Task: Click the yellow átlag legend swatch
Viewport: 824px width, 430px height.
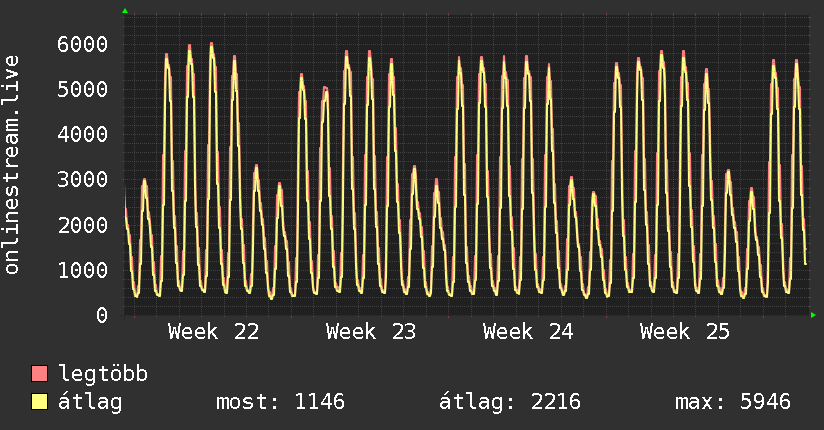Action: [39, 401]
